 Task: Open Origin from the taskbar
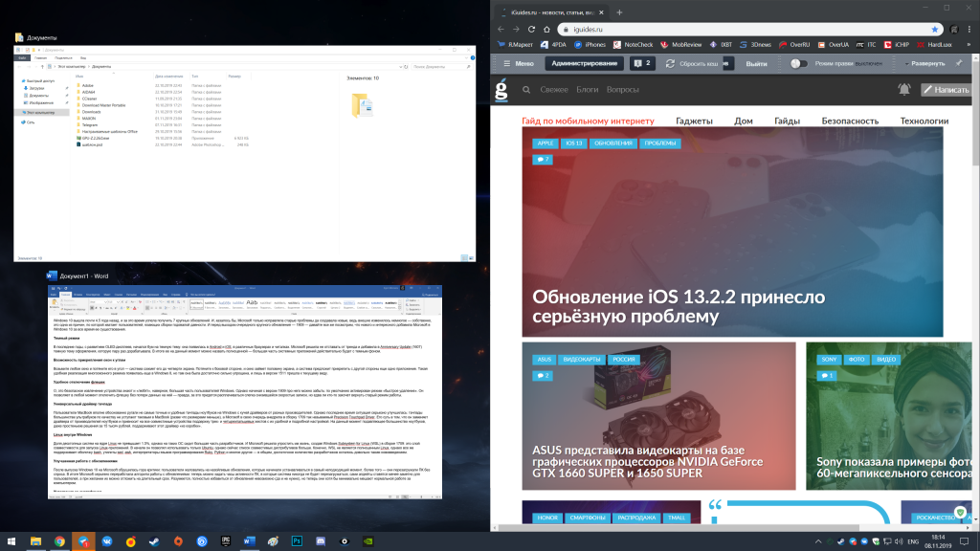pos(178,541)
